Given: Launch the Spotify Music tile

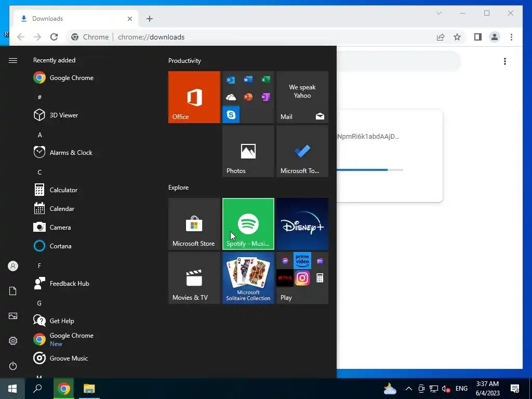Looking at the screenshot, I should 248,224.
